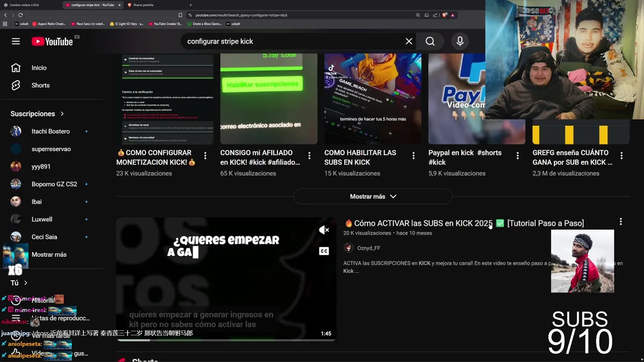Open Oznyd_FF channel avatar
644x362 pixels.
coord(348,248)
